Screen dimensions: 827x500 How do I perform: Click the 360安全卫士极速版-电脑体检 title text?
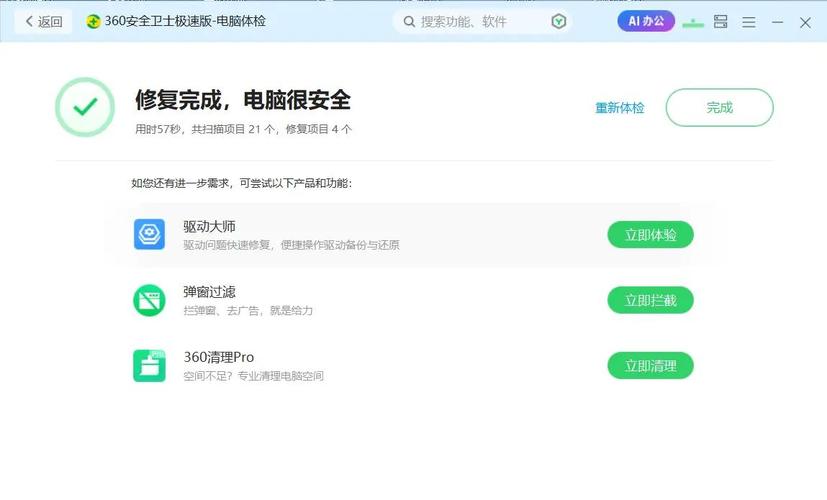pos(185,22)
